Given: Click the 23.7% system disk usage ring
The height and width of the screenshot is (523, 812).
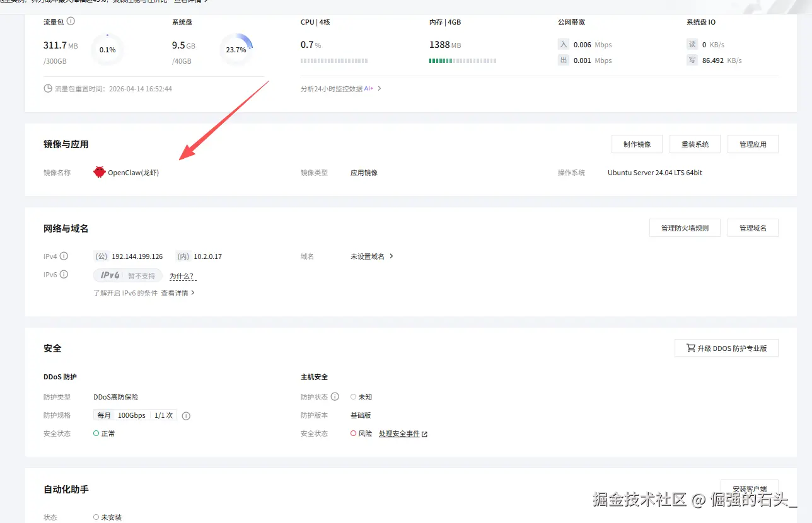Looking at the screenshot, I should coord(236,50).
